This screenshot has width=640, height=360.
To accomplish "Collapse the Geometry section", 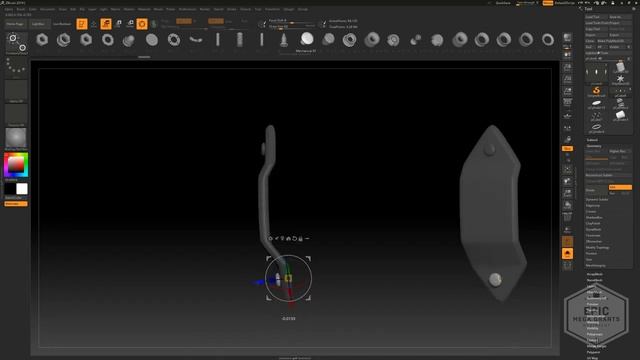I will coord(594,146).
